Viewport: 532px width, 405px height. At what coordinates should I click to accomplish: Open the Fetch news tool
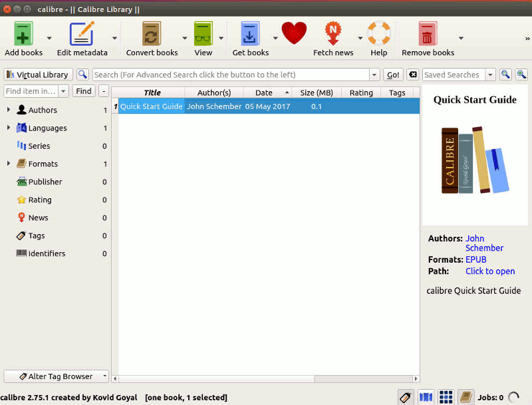point(332,32)
